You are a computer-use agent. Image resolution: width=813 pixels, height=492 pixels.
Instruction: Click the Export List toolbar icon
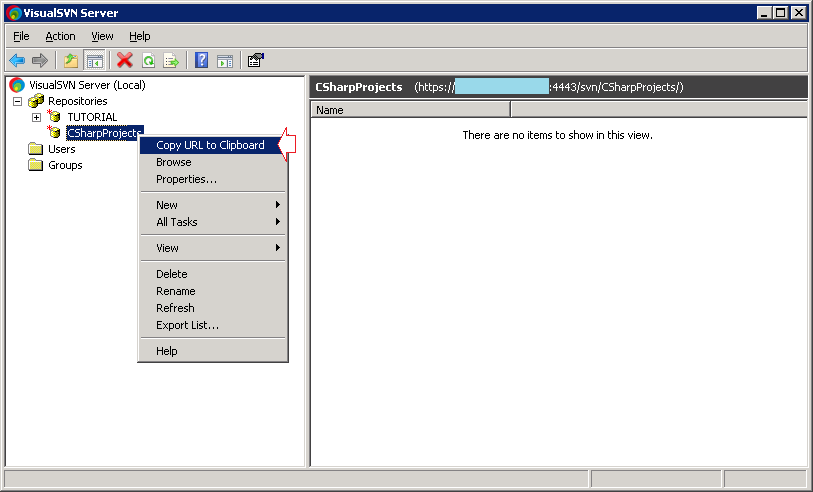(171, 61)
